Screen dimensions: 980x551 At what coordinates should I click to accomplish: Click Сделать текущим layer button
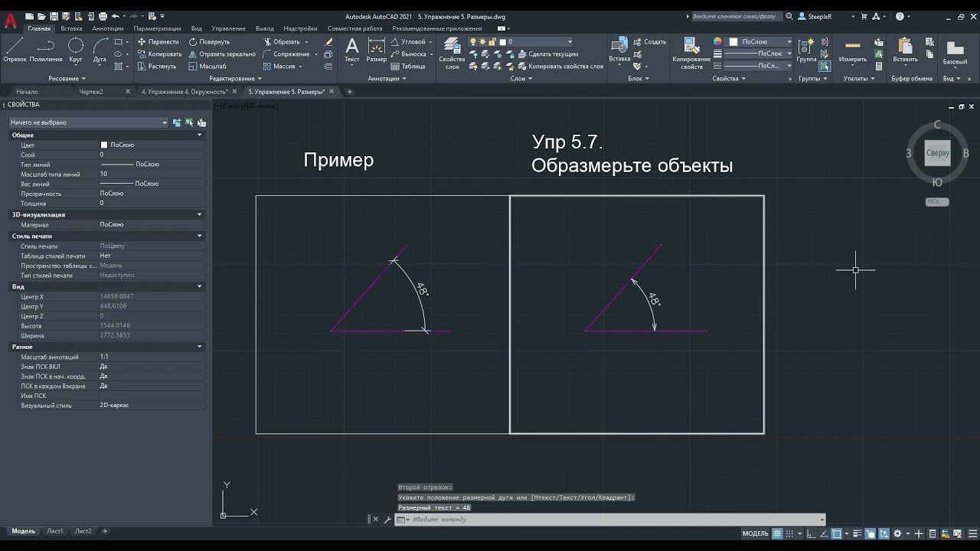coord(547,54)
